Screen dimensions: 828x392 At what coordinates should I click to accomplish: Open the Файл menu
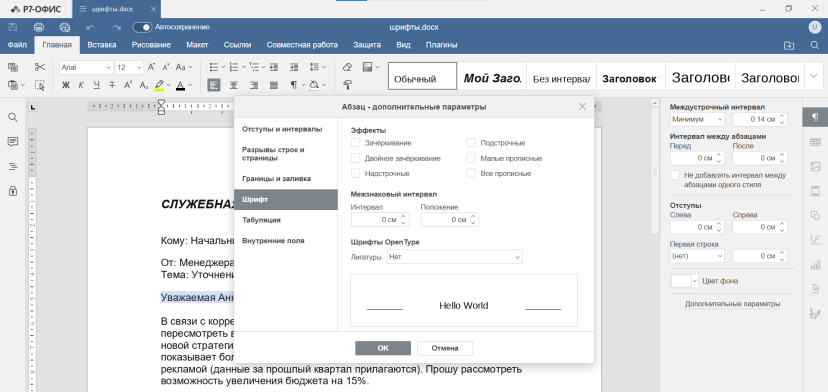click(17, 45)
